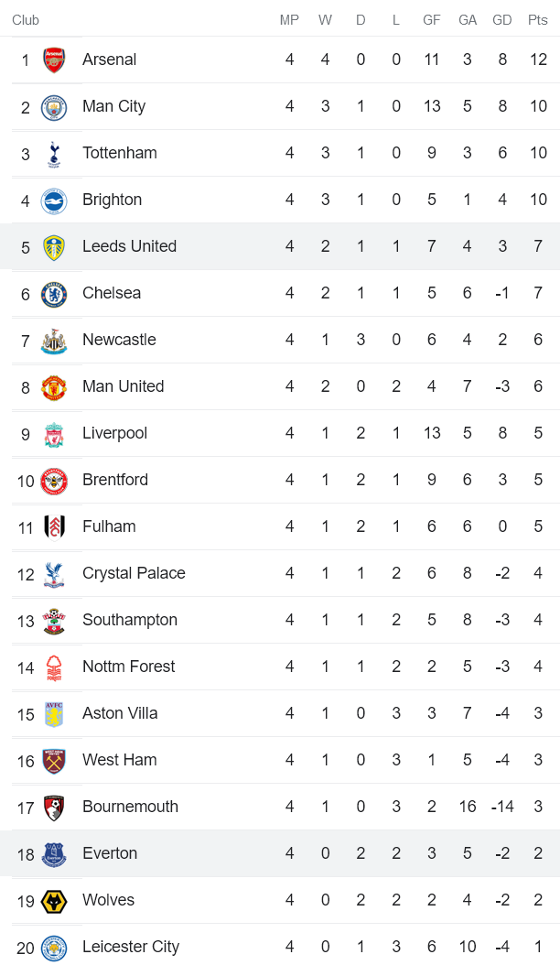
Task: Open the Leeds United team page
Action: [x=129, y=246]
